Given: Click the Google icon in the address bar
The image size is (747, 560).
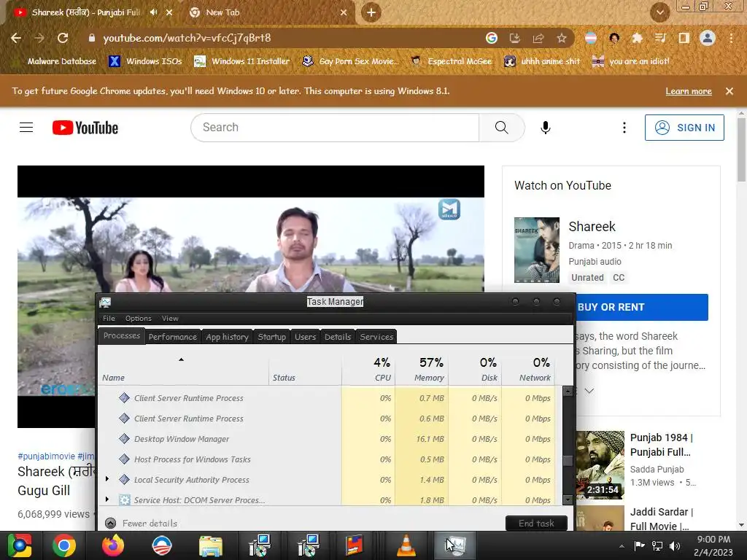Looking at the screenshot, I should coord(492,38).
